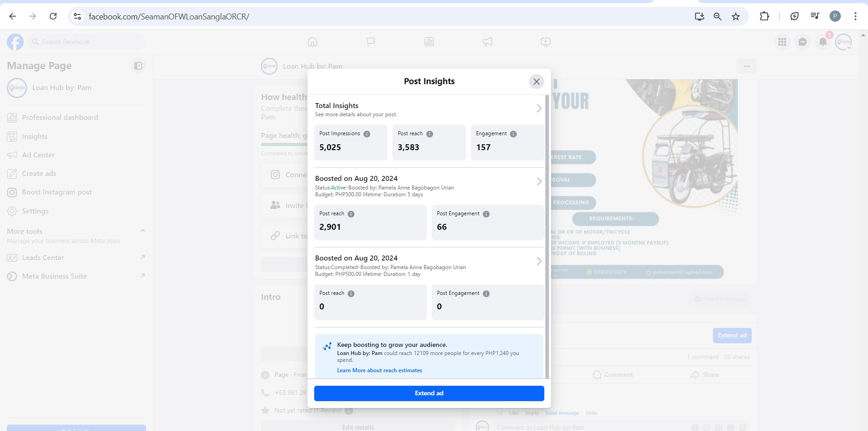This screenshot has width=868, height=431.
Task: Collapse the More tools section
Action: (x=142, y=231)
